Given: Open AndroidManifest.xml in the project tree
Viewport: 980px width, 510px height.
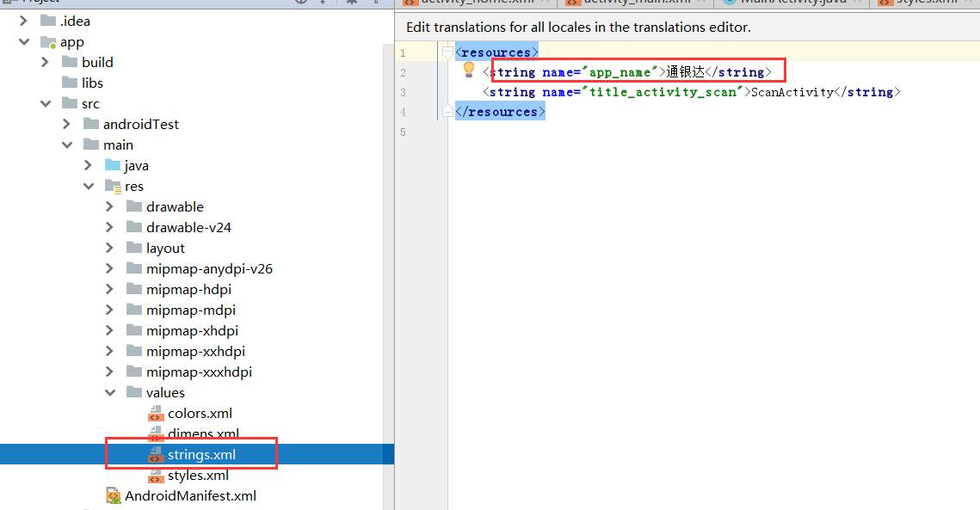Looking at the screenshot, I should [191, 495].
